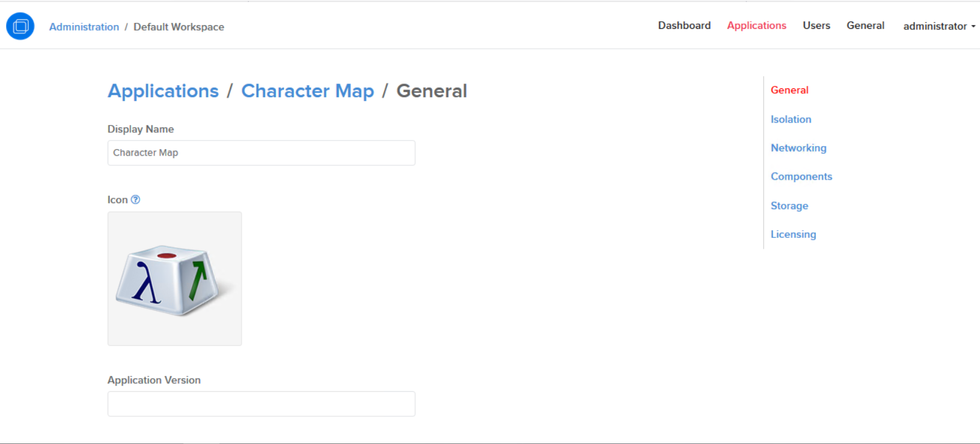This screenshot has height=444, width=980.
Task: Open Users in the top navigation
Action: point(816,25)
